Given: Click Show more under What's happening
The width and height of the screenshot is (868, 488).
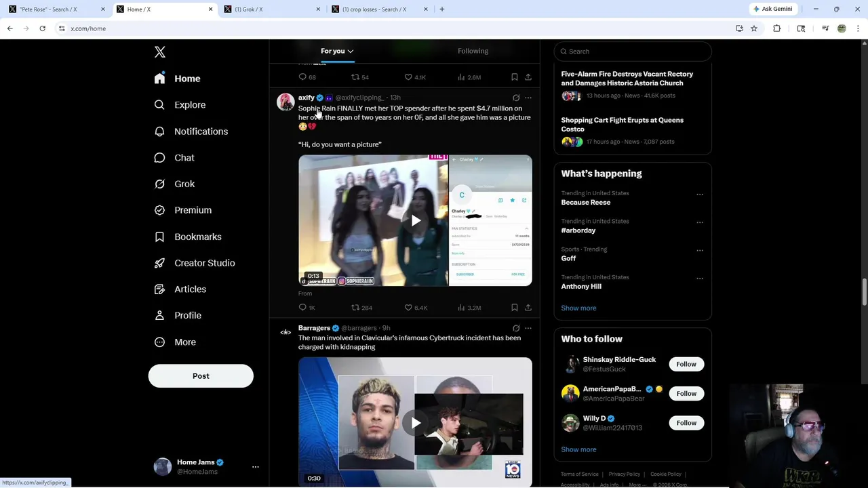Looking at the screenshot, I should click(578, 308).
